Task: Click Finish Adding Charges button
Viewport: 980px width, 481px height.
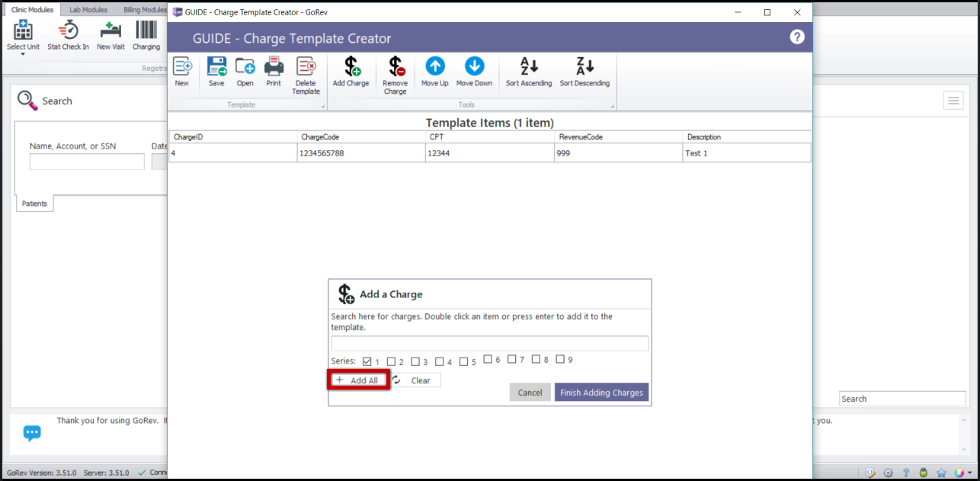Action: point(601,393)
